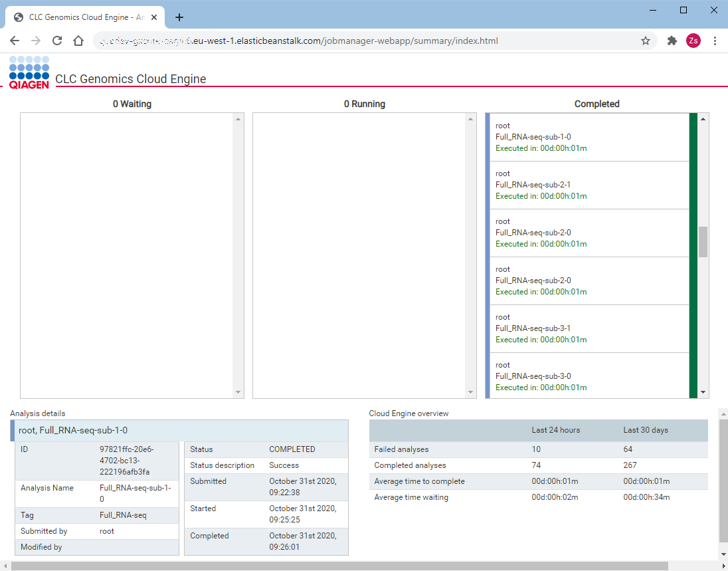Click the browser forward arrow

pyautogui.click(x=36, y=41)
